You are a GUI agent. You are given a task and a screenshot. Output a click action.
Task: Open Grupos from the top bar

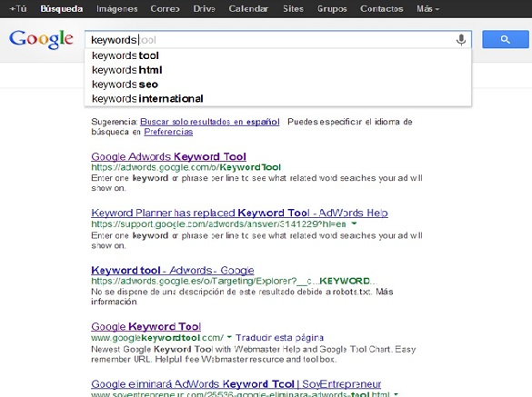pyautogui.click(x=332, y=9)
